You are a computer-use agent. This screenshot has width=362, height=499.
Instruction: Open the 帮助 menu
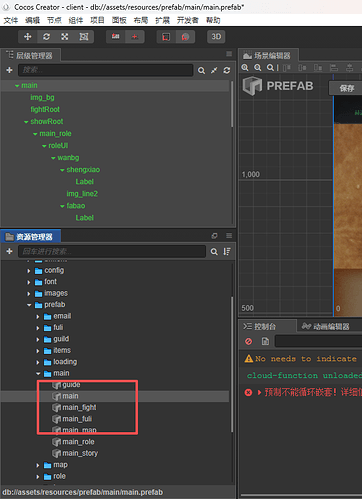pos(213,21)
